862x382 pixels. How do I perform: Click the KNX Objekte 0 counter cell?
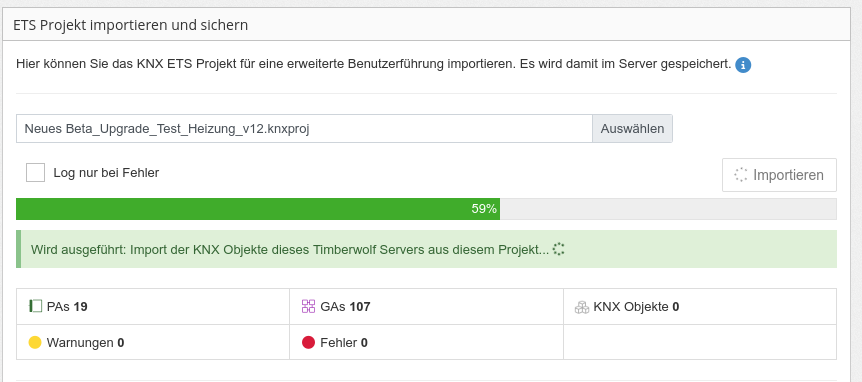(700, 306)
